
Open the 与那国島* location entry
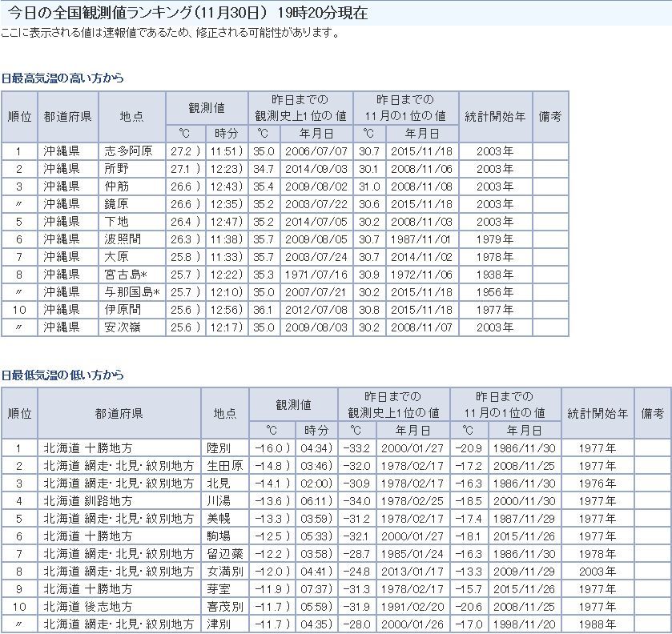(x=131, y=292)
